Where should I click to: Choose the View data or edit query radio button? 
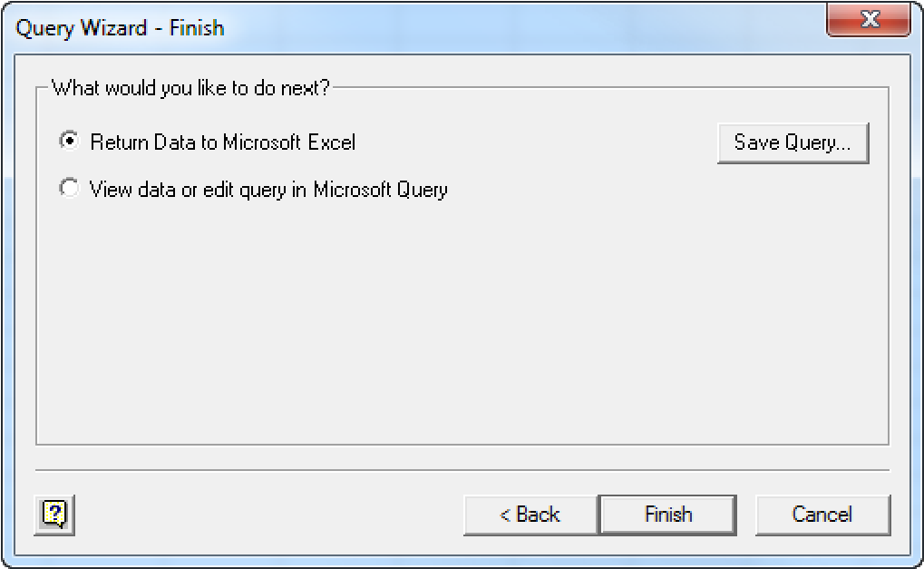(x=68, y=189)
